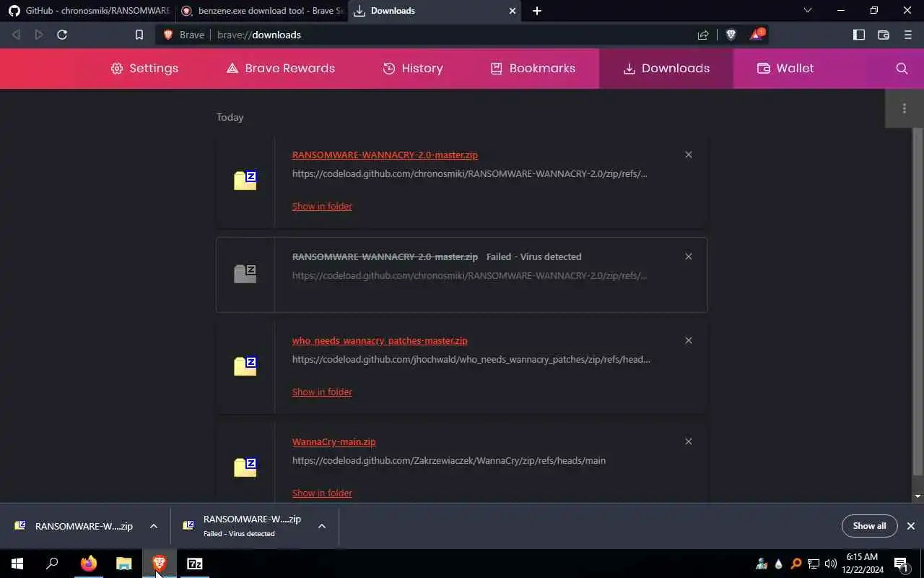The height and width of the screenshot is (578, 924).
Task: Click the file icon for who_needs_wannacry_patches-master.zip
Action: coord(245,366)
